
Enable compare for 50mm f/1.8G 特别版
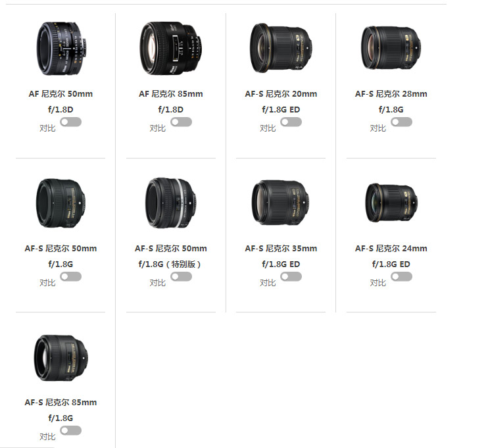click(x=181, y=276)
